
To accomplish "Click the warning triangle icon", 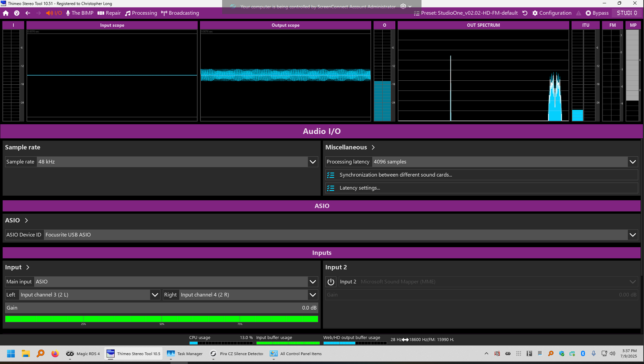I will pos(578,13).
